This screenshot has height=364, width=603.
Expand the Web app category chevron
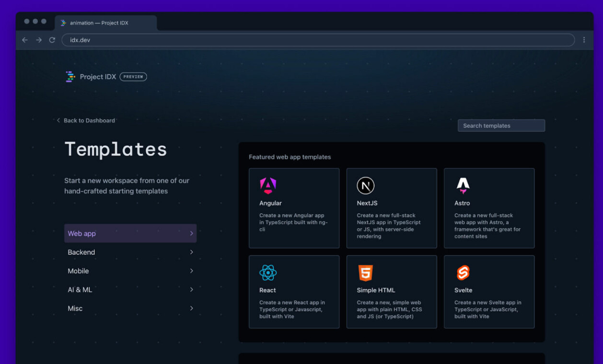pos(191,233)
